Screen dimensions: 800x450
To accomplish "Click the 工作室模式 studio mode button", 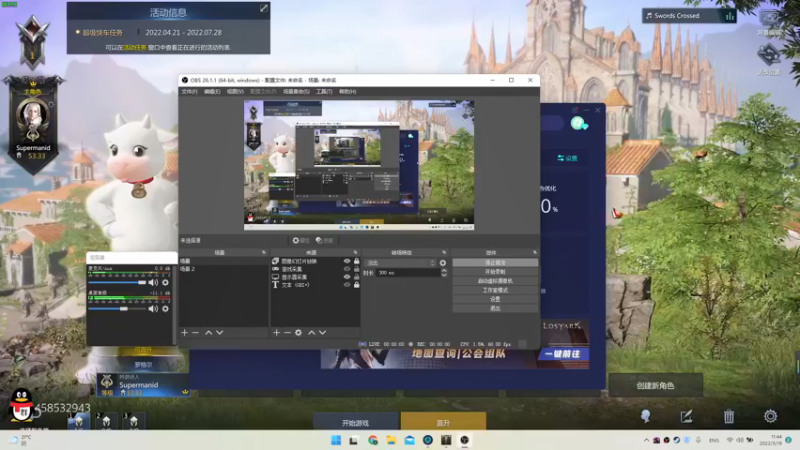I will [x=495, y=290].
